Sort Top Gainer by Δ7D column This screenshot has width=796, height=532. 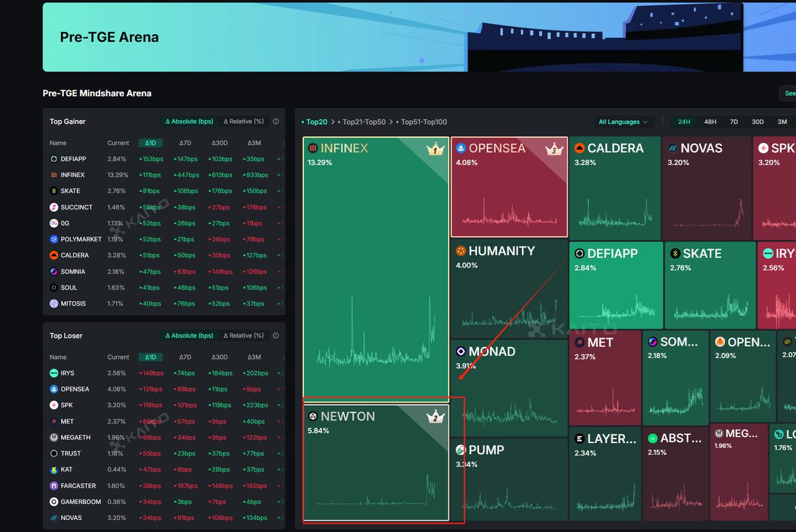185,143
